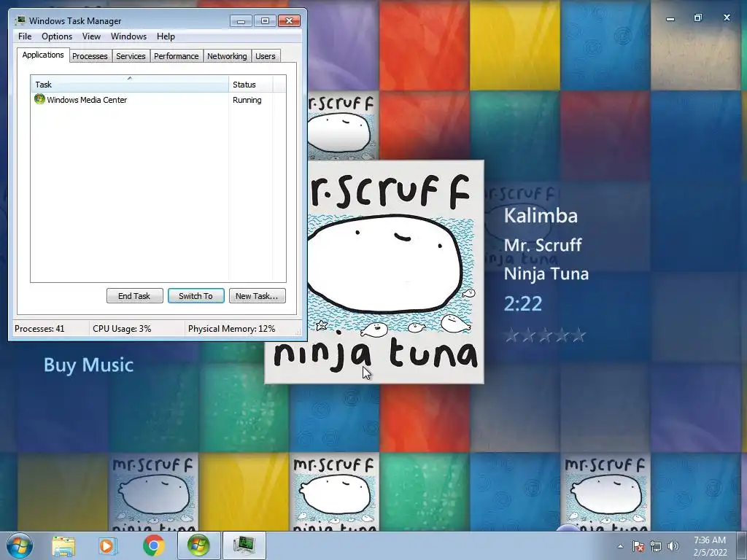Open the Action Center flag icon
Image resolution: width=747 pixels, height=560 pixels.
[x=638, y=546]
